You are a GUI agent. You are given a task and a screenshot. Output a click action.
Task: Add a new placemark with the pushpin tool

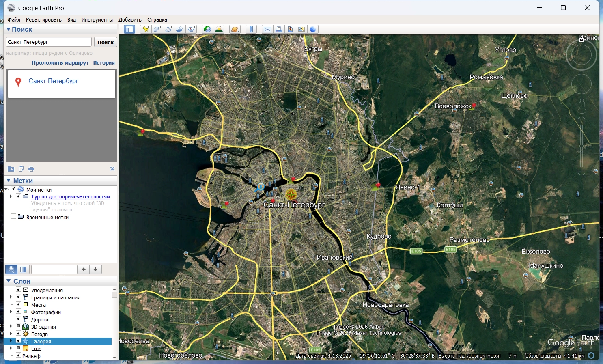coord(145,29)
